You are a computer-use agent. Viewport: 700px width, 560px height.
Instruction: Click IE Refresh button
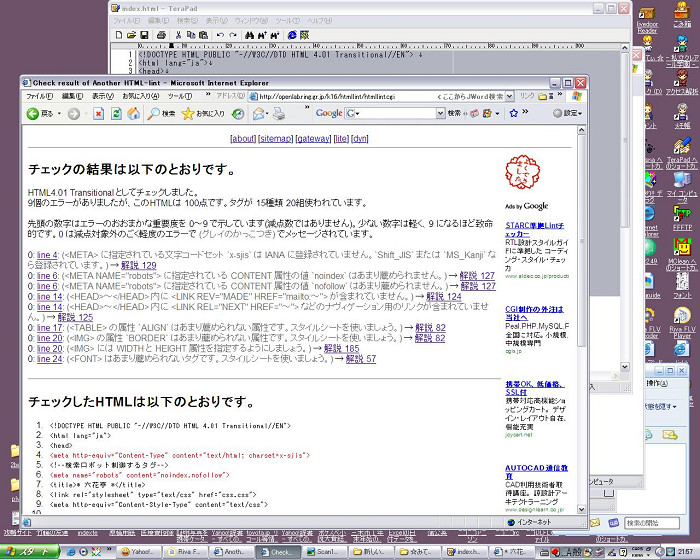point(116,114)
